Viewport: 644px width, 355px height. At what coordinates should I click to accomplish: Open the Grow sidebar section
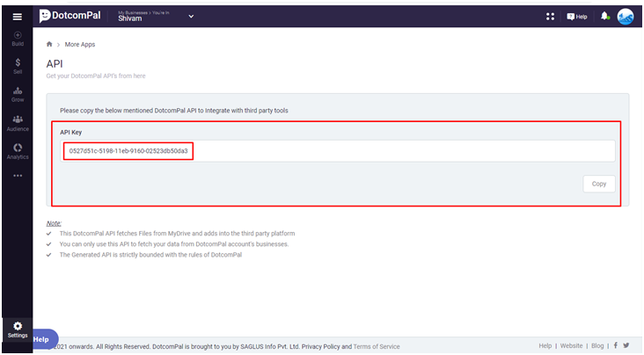[x=18, y=94]
